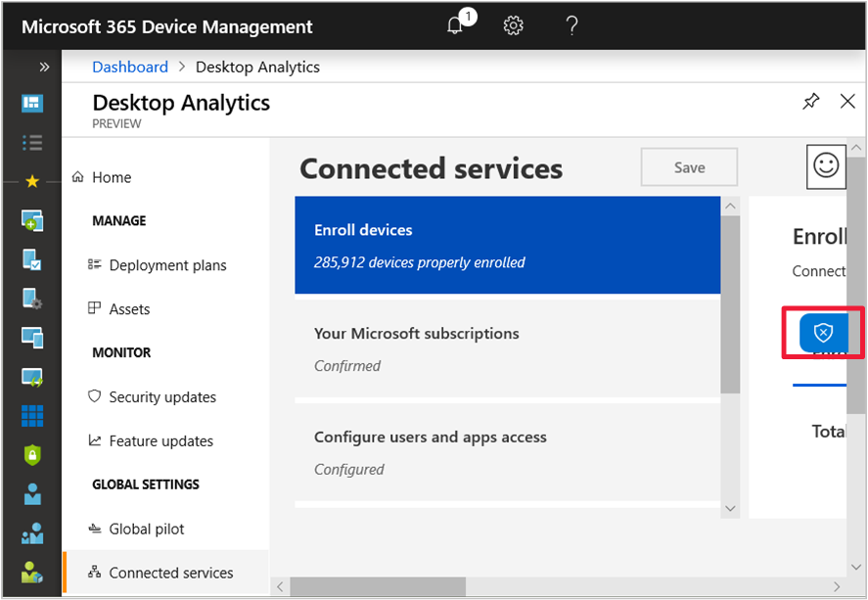
Task: Select the blue shield X enroll icon
Action: click(823, 333)
